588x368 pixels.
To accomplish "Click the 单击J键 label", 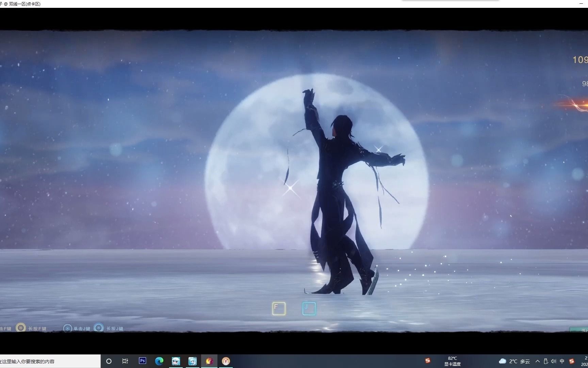I will click(82, 329).
